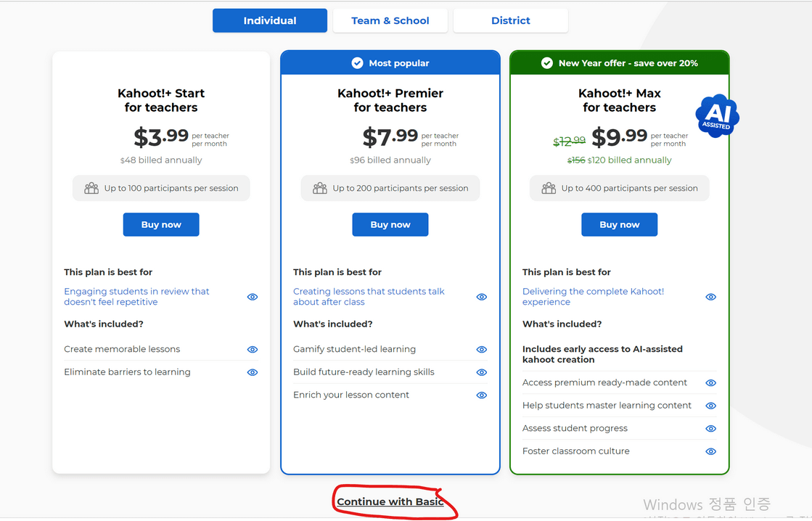Open Delivering the complete Kahoot! experience link
The height and width of the screenshot is (521, 812).
[593, 297]
